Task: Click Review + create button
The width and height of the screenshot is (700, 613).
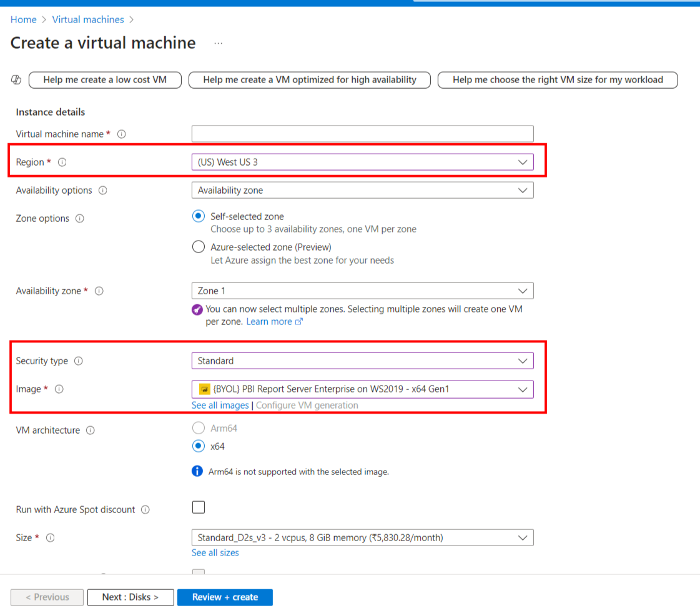Action: [225, 597]
